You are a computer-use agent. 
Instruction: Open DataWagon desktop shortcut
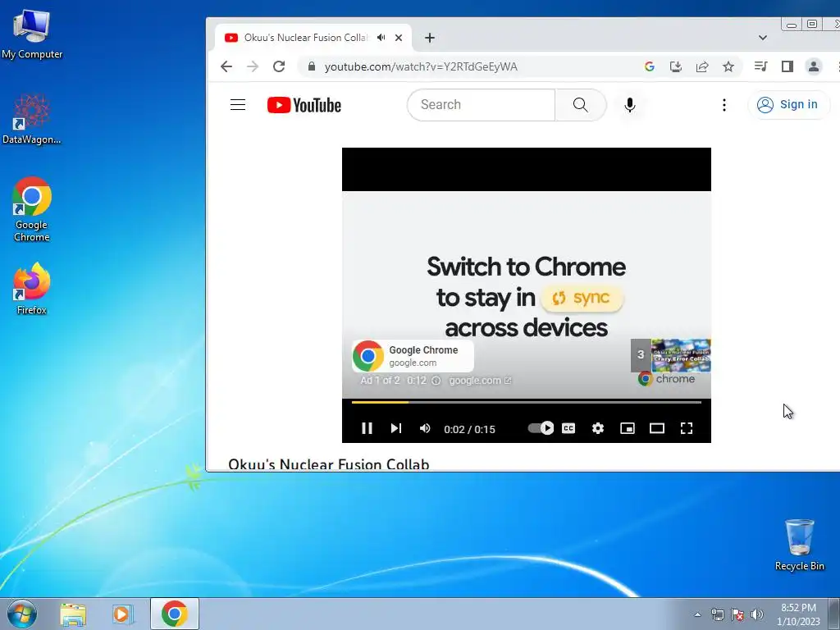click(x=32, y=119)
